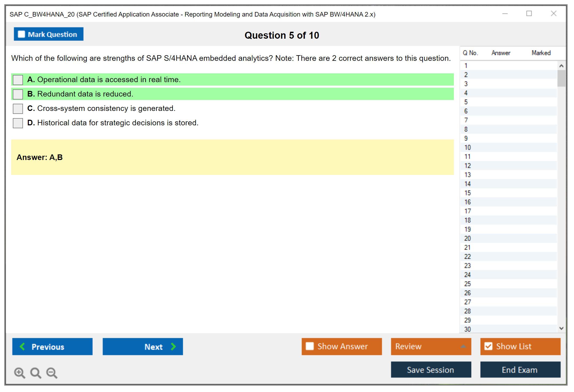Click the End Exam button

(520, 370)
